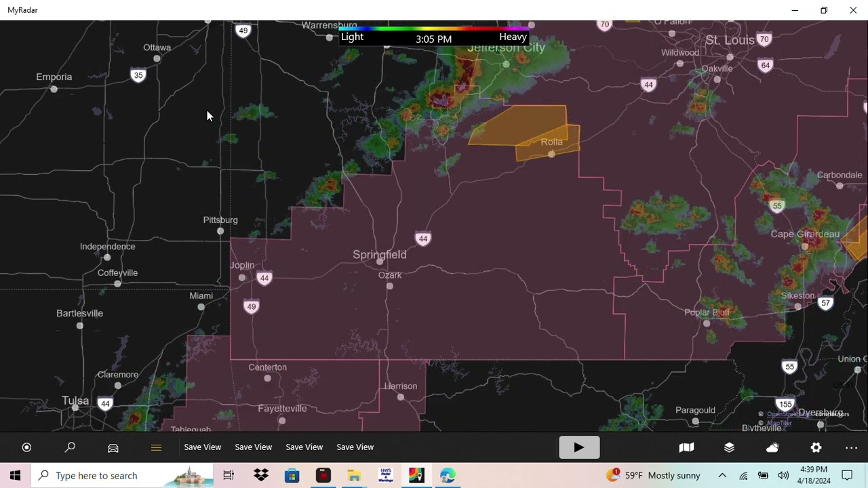The height and width of the screenshot is (488, 868).
Task: Click the St. Louis city label
Action: tap(730, 41)
